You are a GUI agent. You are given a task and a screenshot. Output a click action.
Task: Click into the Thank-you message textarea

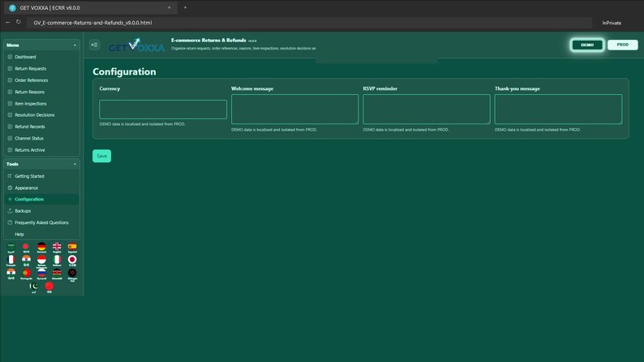point(558,110)
